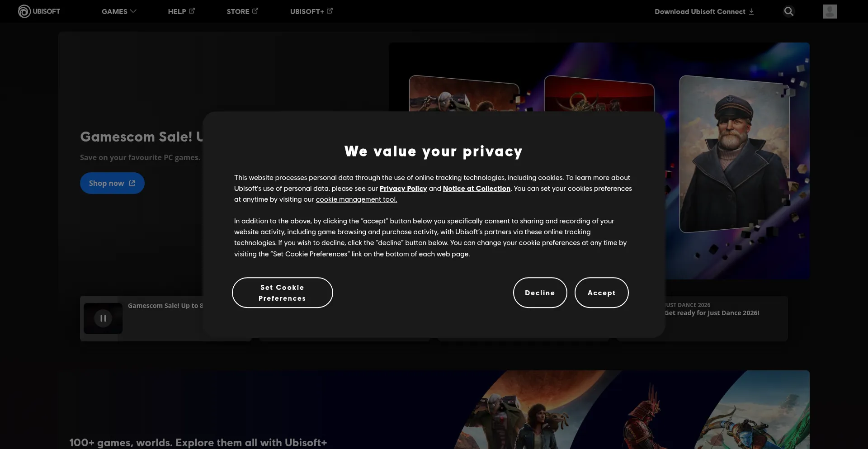Pause the carousel with the pause button

pyautogui.click(x=103, y=318)
